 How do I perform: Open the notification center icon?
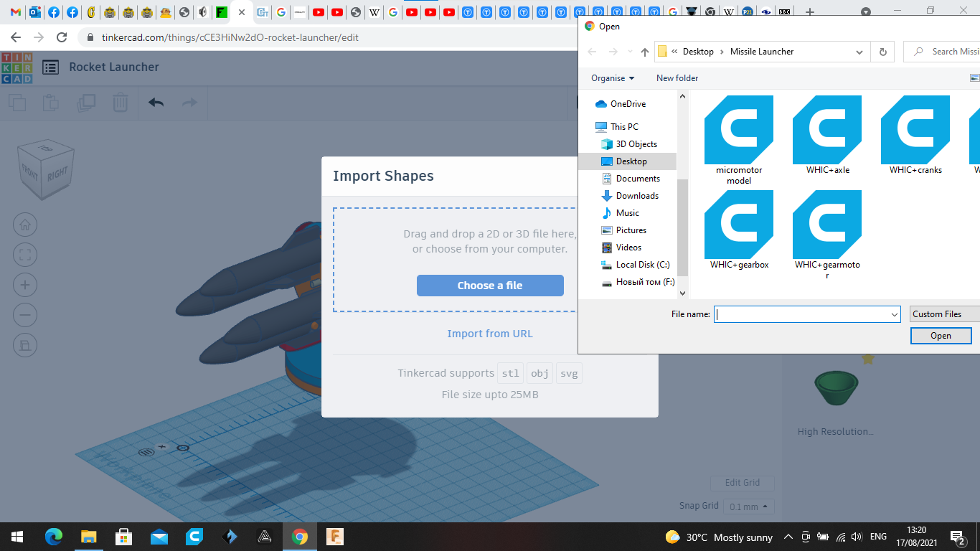point(957,537)
